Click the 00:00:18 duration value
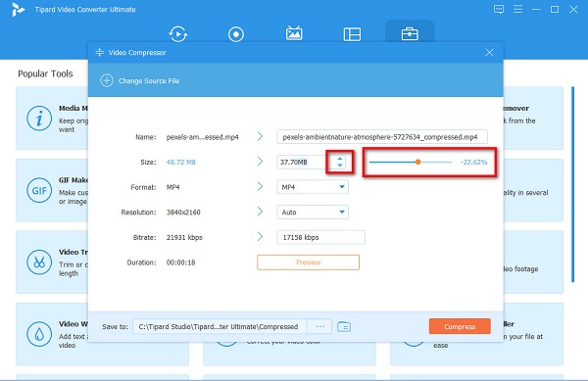 point(180,262)
